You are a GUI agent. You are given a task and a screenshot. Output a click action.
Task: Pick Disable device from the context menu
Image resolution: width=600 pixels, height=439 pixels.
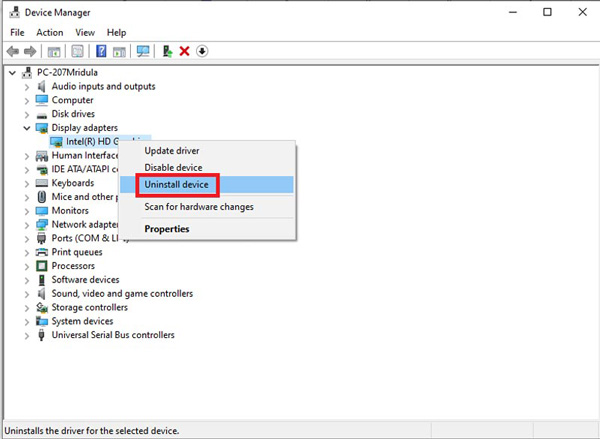tap(173, 168)
